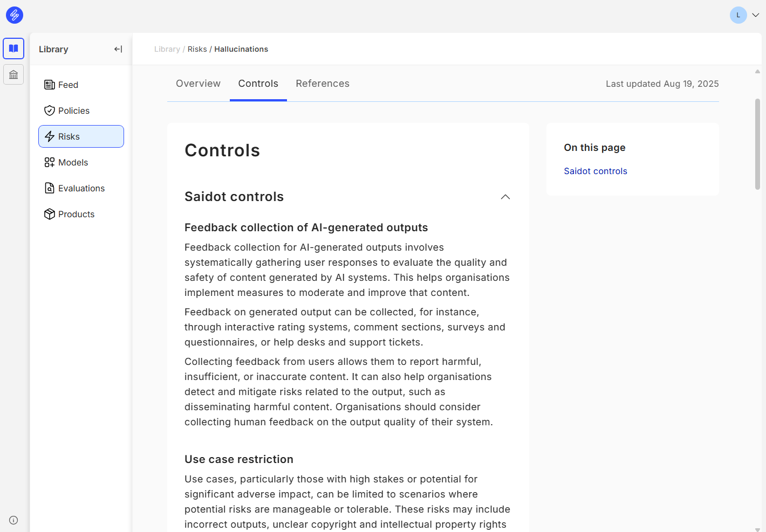Click the user avatar labeled L

[738, 15]
